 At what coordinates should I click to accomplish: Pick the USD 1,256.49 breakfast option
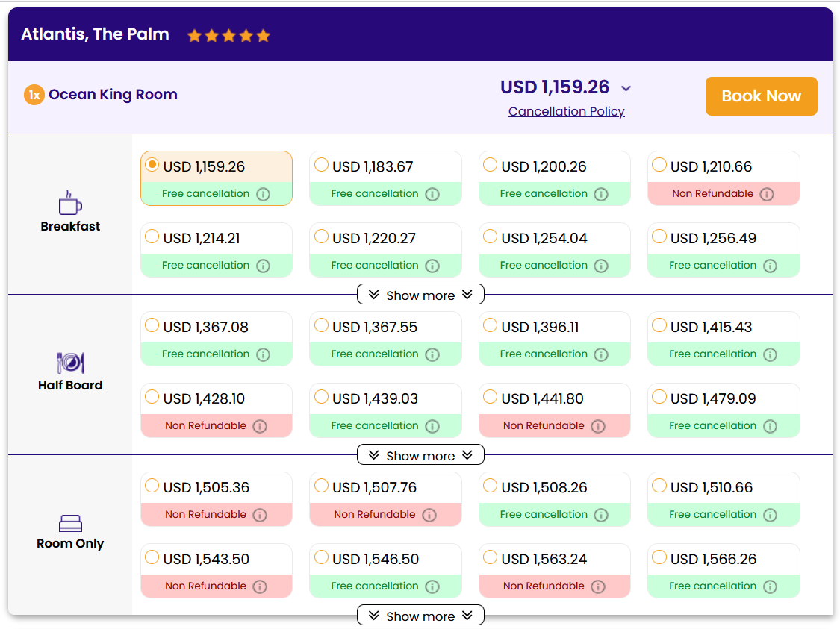pos(659,237)
